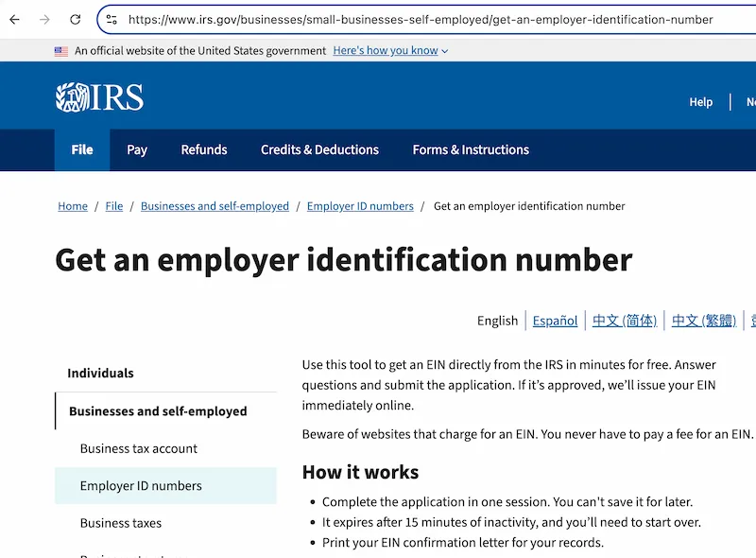Choose the 中文(简体) language option

tap(625, 320)
